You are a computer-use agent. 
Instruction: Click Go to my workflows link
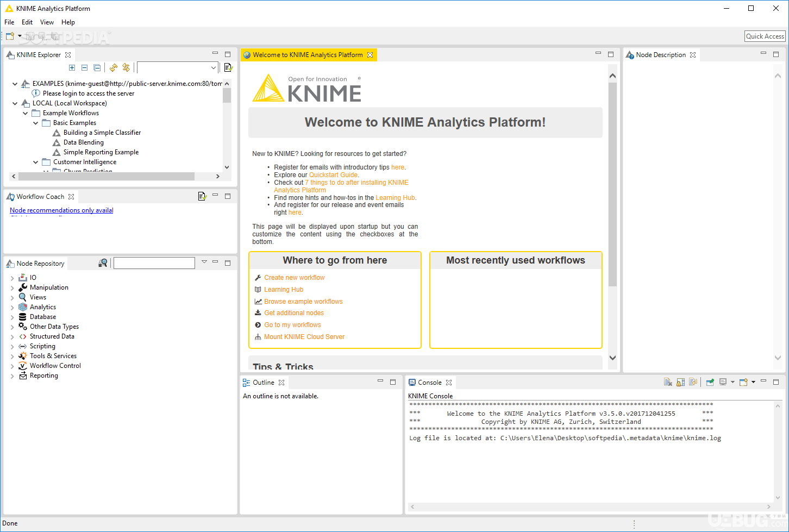tap(292, 325)
